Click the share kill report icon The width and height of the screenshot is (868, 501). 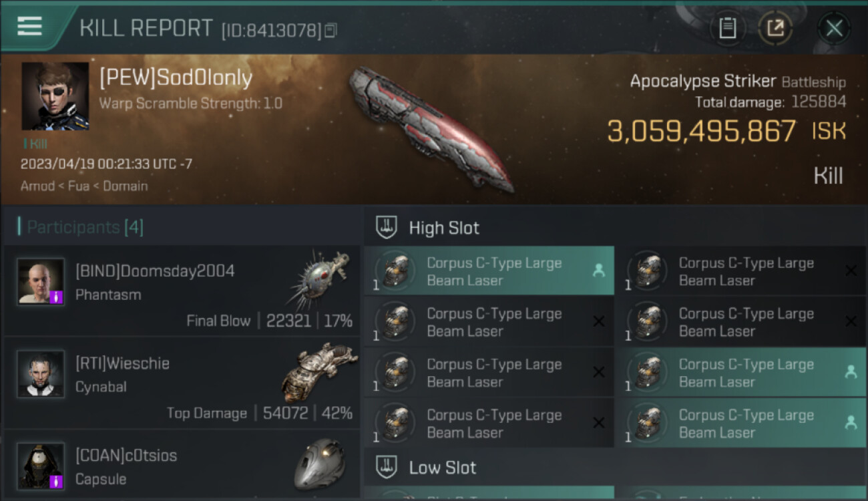tap(776, 28)
